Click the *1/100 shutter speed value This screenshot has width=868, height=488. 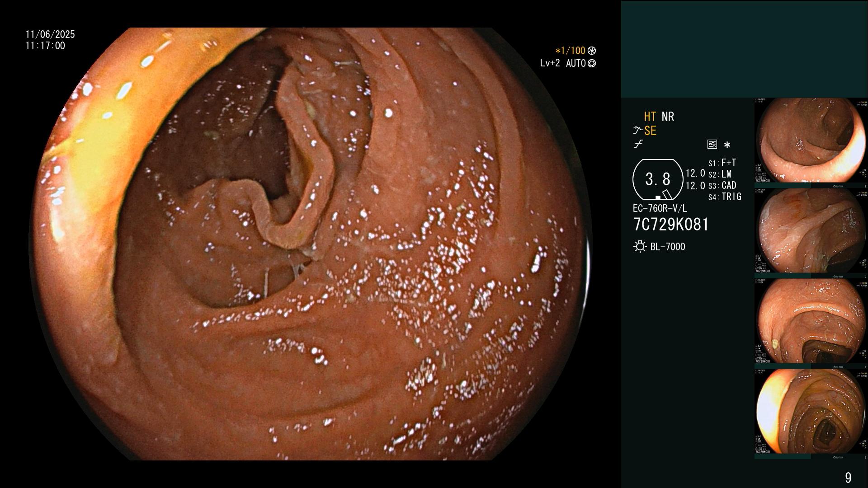point(570,51)
